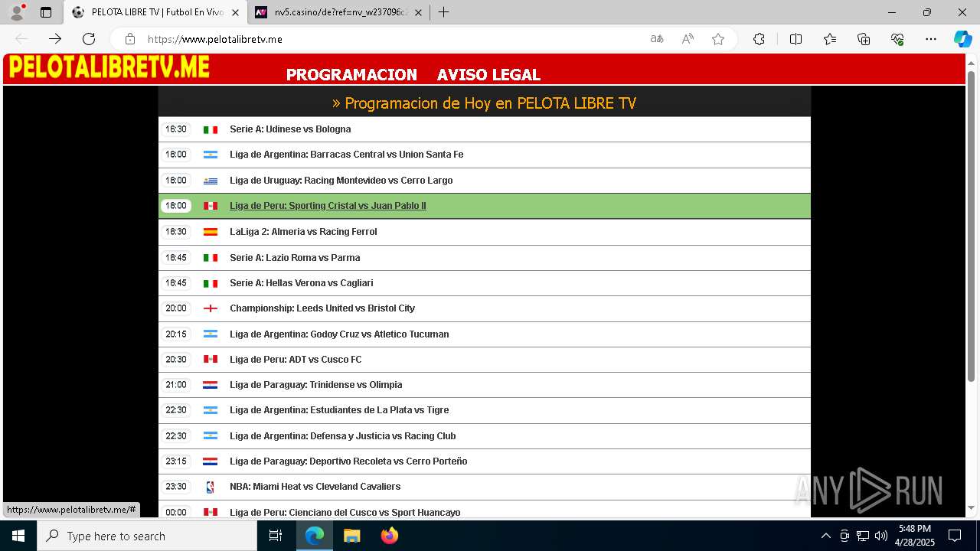Click England flag in Leeds United row
The width and height of the screenshot is (980, 551).
(x=211, y=308)
